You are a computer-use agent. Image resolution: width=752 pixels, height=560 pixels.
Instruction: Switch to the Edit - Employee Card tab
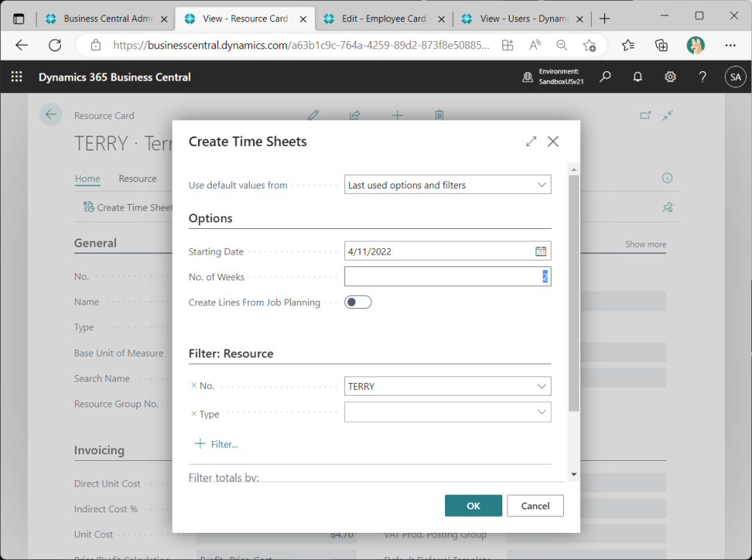383,18
